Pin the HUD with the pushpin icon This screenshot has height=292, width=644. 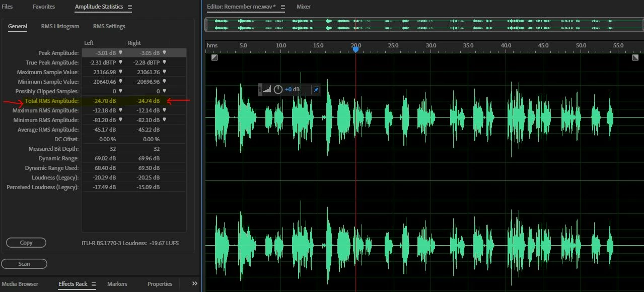pos(316,90)
